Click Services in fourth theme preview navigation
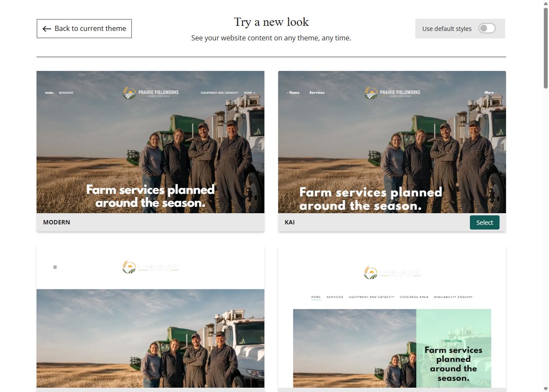549x392 pixels. tap(335, 297)
